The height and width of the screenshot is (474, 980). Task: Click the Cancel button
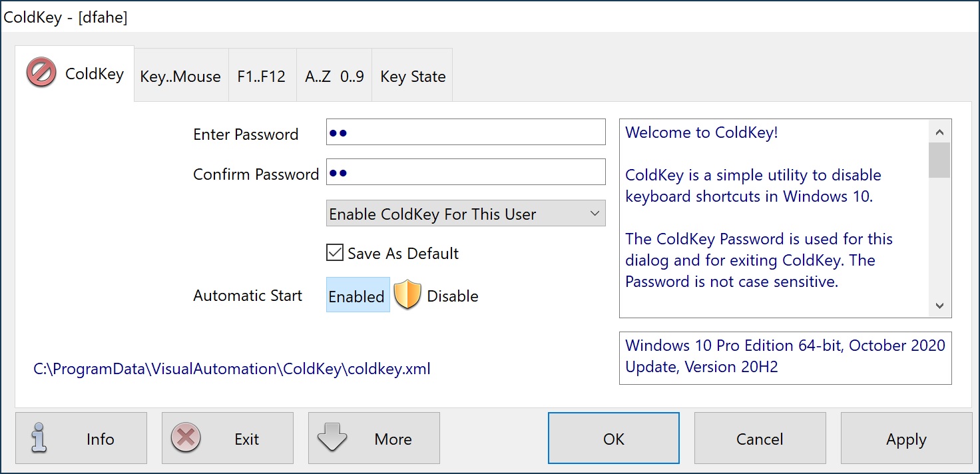click(760, 439)
